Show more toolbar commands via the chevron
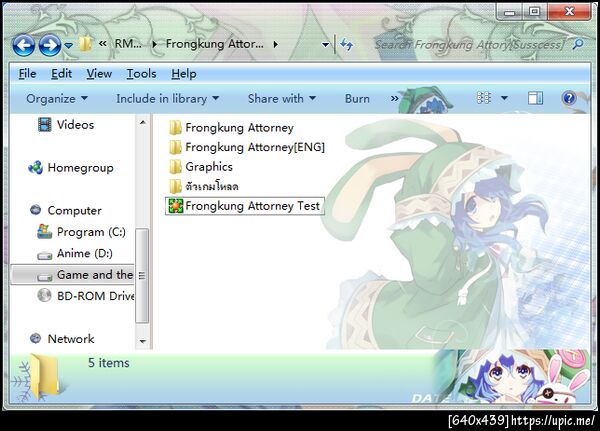600x431 pixels. click(395, 99)
